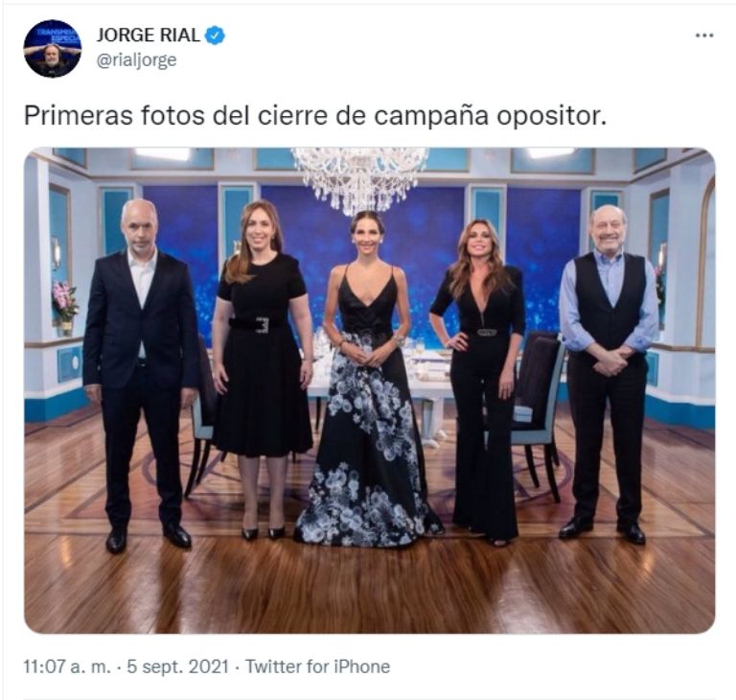736x700 pixels.
Task: Click the 11:07 a. m. timestamp
Action: 68,666
